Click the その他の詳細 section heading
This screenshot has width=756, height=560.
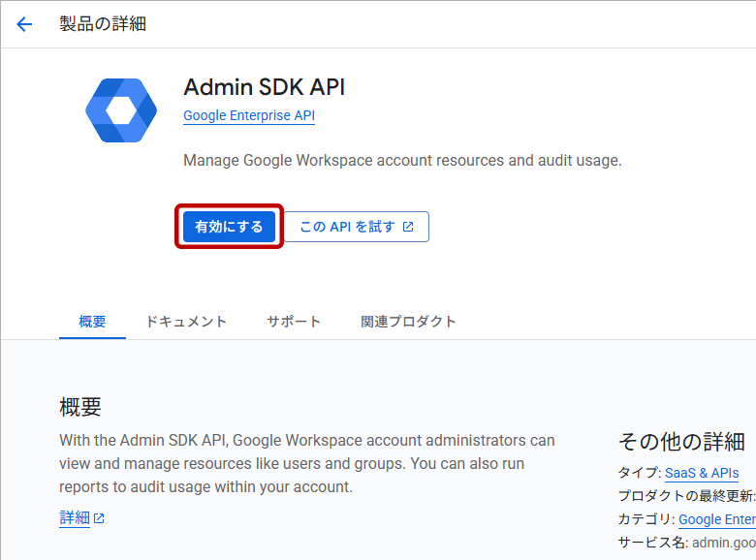click(x=680, y=442)
